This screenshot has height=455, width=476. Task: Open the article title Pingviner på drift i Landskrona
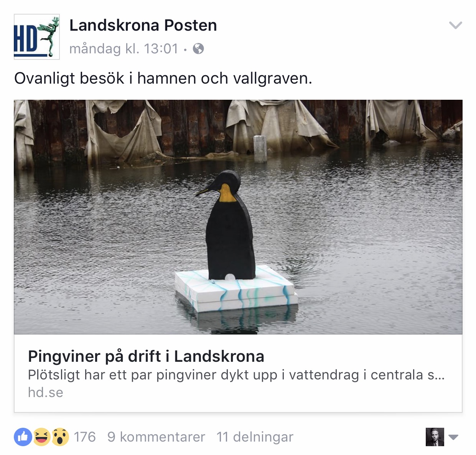pos(146,356)
